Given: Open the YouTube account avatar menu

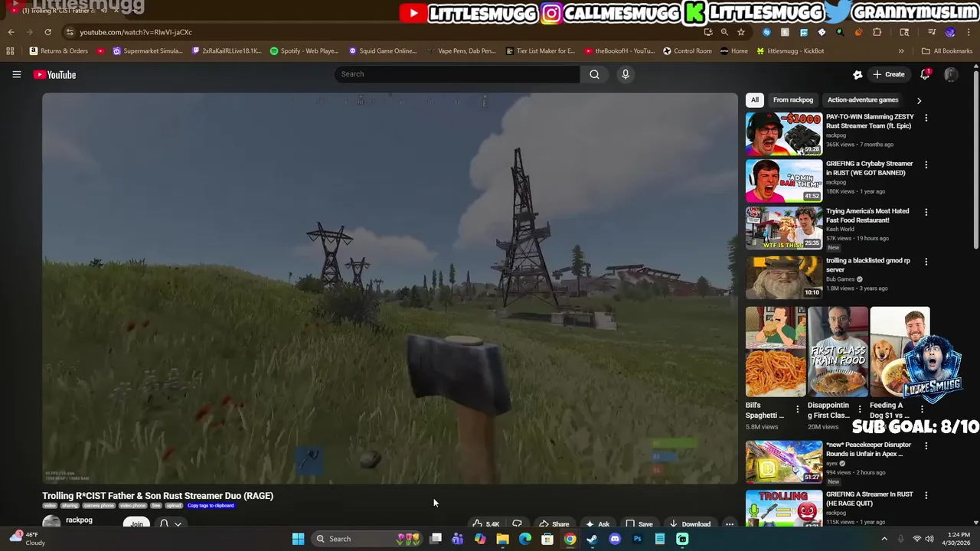Looking at the screenshot, I should click(951, 74).
